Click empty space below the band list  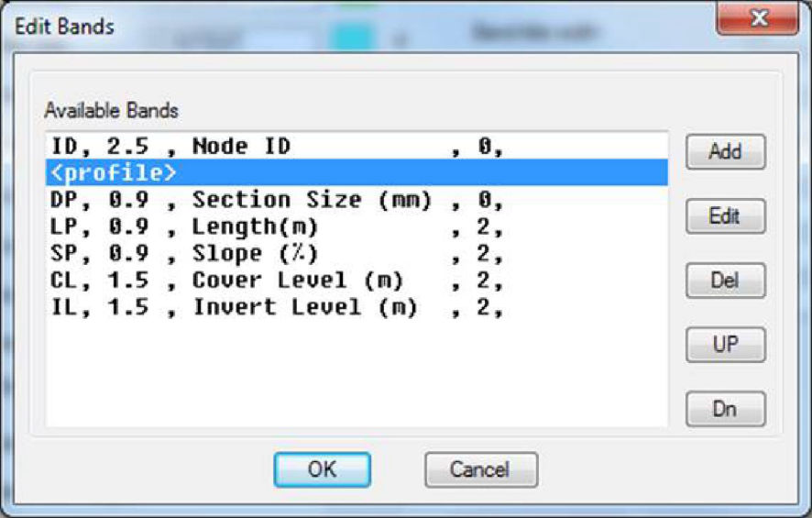pyautogui.click(x=356, y=376)
